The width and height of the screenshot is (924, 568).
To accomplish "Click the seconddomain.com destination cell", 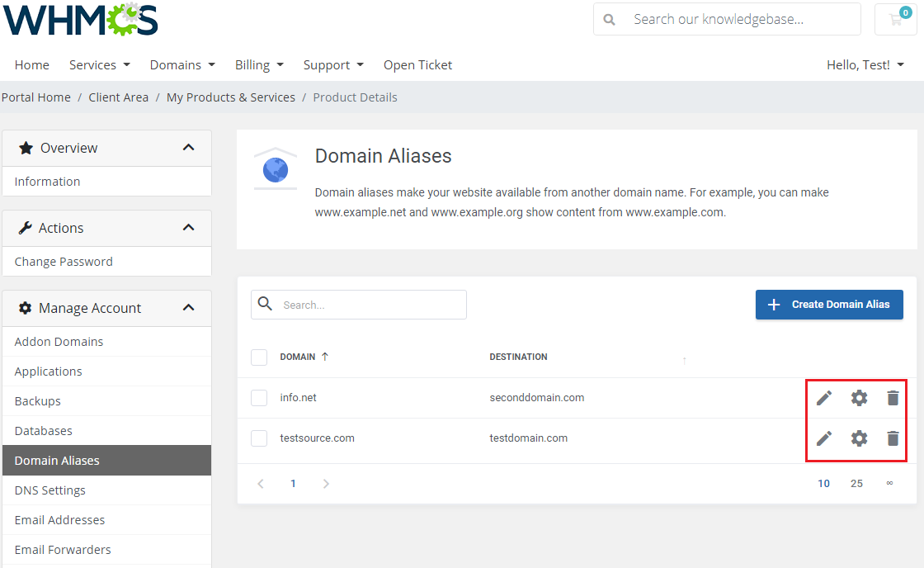I will tap(537, 398).
